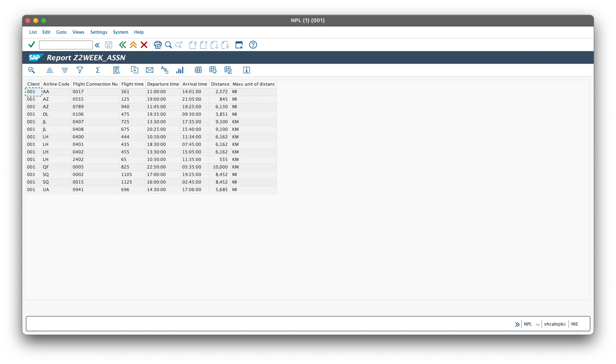Click the Sigma total icon

(98, 70)
